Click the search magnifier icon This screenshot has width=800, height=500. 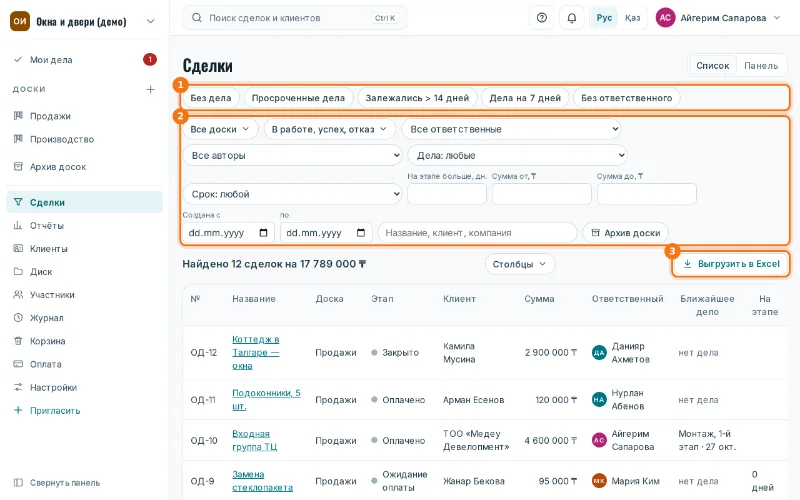click(x=196, y=18)
